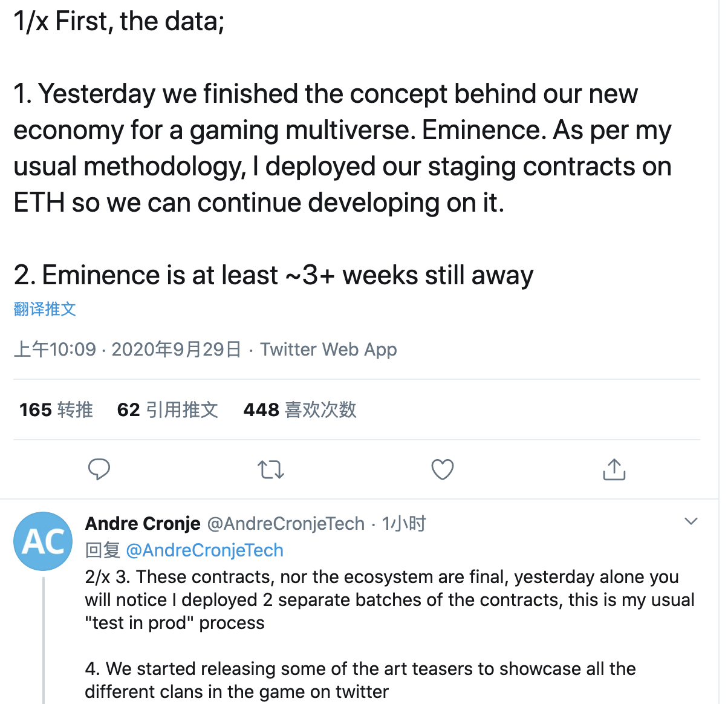Click the reply speech bubble icon
The image size is (728, 704).
tap(99, 469)
